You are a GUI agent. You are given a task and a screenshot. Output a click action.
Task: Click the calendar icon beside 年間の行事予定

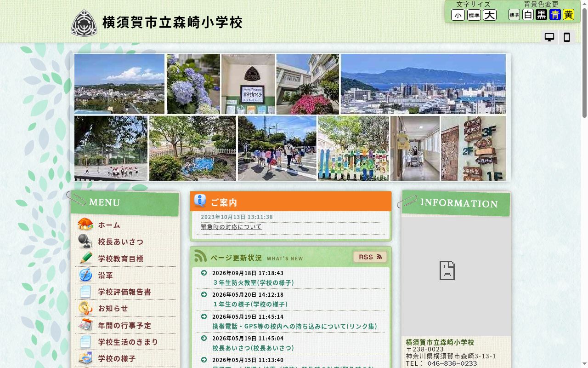(85, 325)
